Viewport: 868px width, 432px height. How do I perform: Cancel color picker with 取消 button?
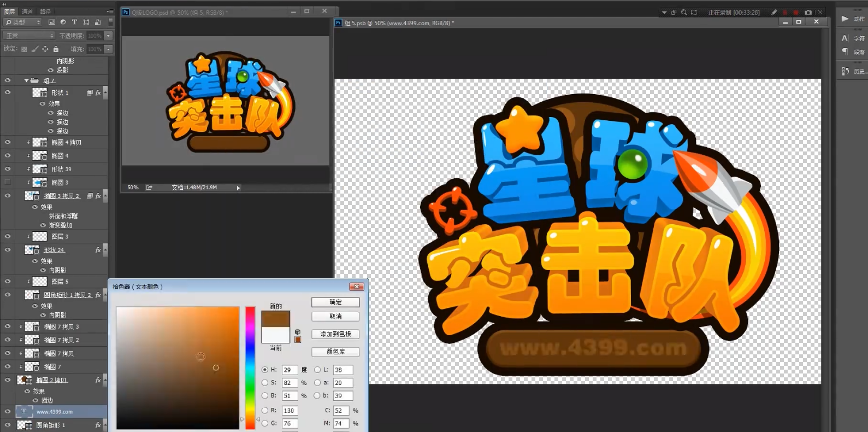point(335,316)
